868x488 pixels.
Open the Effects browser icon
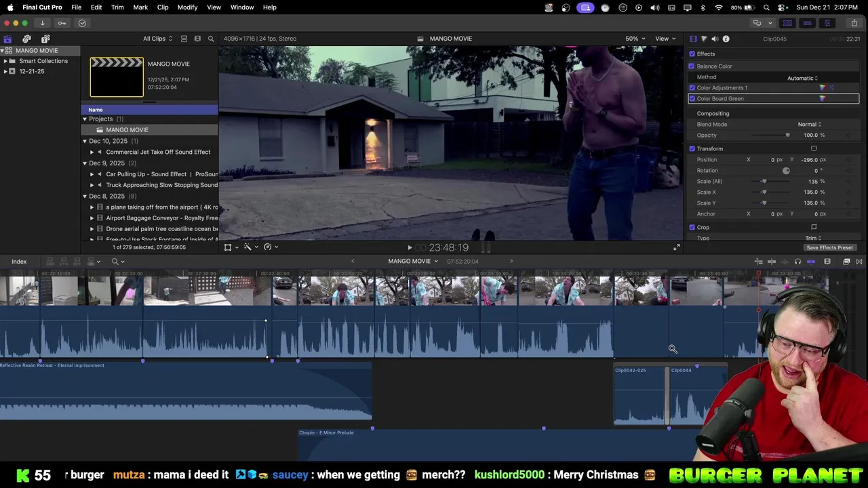tap(846, 262)
